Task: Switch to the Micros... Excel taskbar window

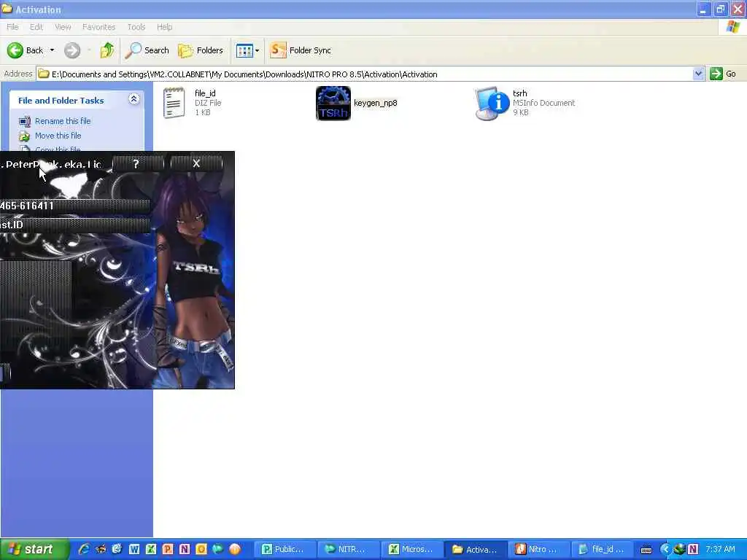Action: (x=411, y=550)
